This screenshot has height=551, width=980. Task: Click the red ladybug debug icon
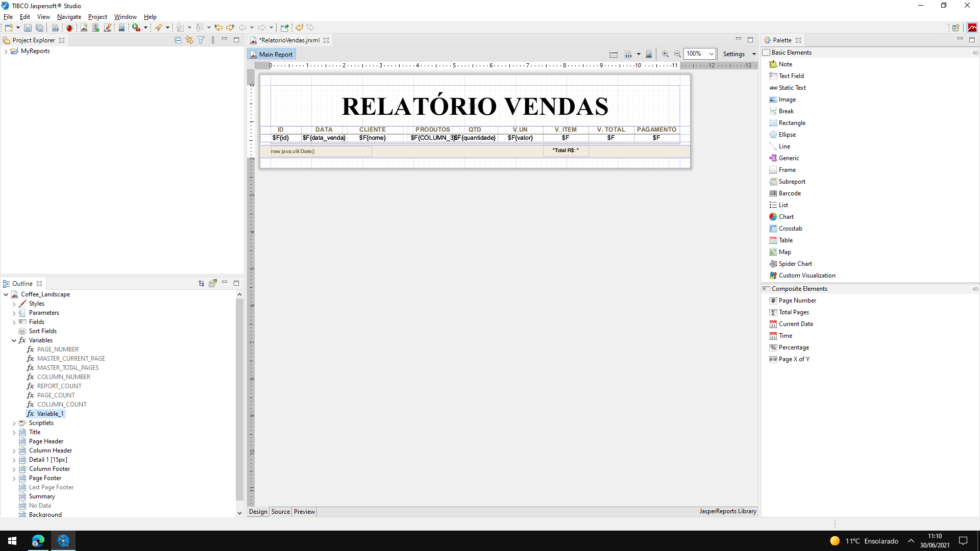coord(69,28)
